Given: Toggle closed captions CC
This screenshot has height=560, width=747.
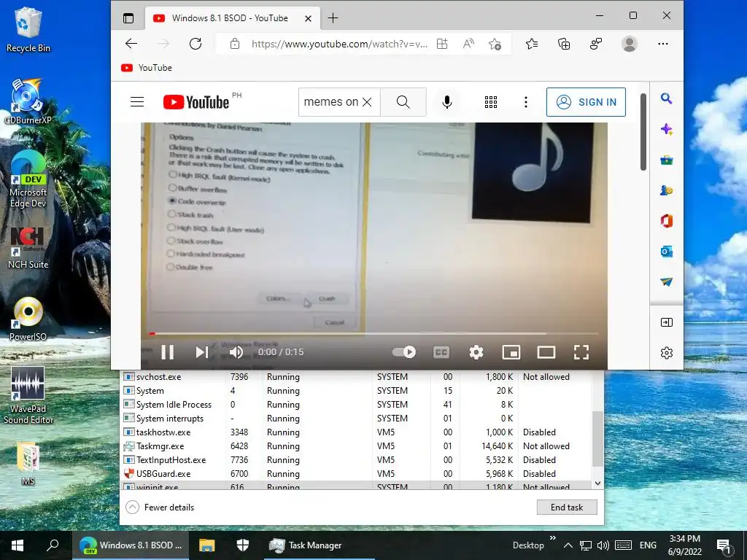Looking at the screenshot, I should point(441,352).
